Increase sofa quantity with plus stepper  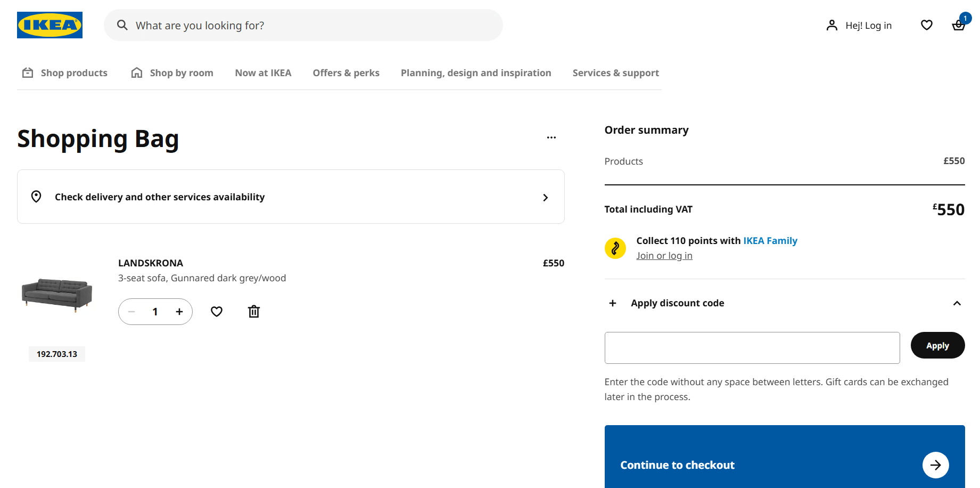[x=179, y=311]
